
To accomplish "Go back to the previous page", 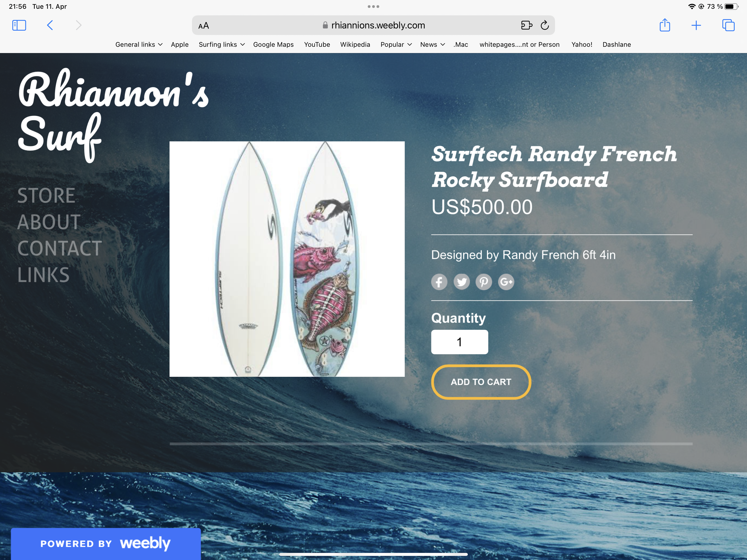I will tap(50, 25).
